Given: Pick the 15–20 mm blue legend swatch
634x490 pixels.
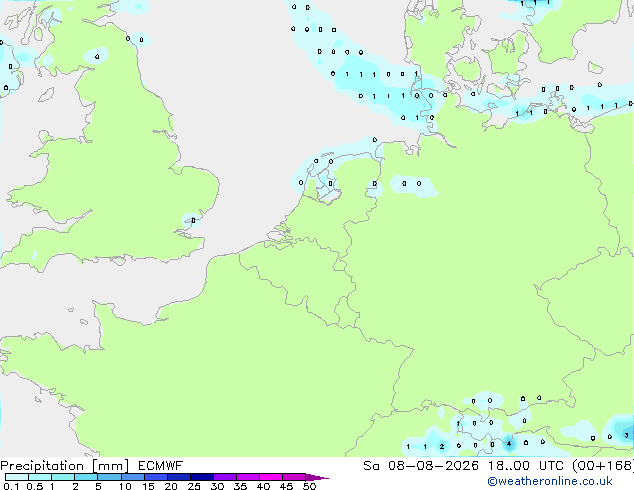Looking at the screenshot, I should click(155, 477).
